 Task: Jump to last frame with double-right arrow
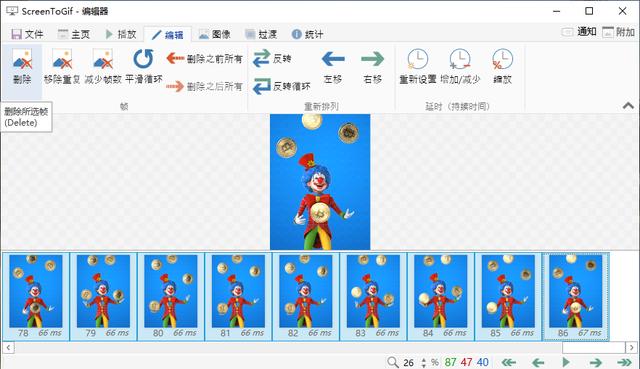click(624, 362)
